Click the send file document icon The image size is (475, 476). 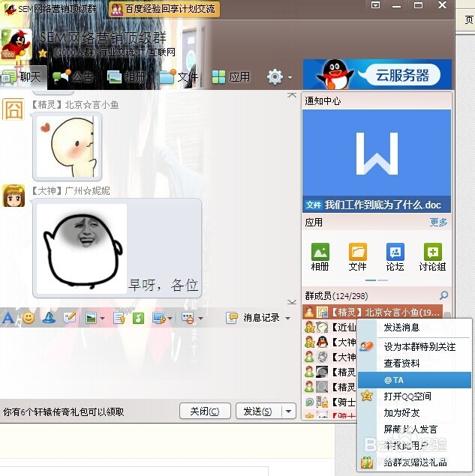tap(119, 318)
